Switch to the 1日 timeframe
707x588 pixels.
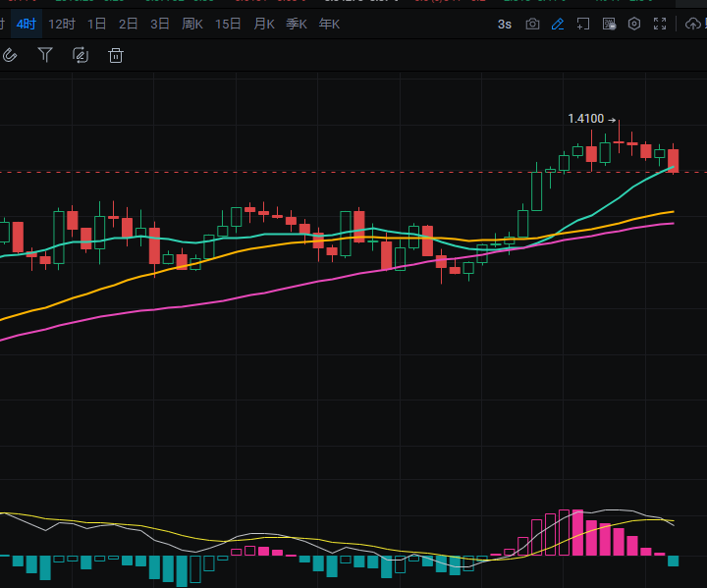pos(97,24)
